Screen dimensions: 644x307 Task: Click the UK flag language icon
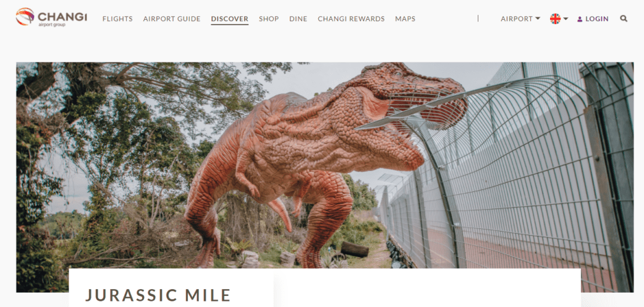click(x=555, y=19)
